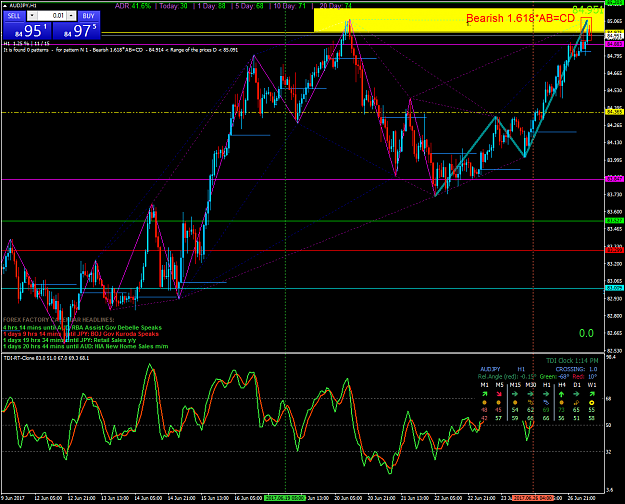Click the orange dot symbol under M1

(x=484, y=403)
